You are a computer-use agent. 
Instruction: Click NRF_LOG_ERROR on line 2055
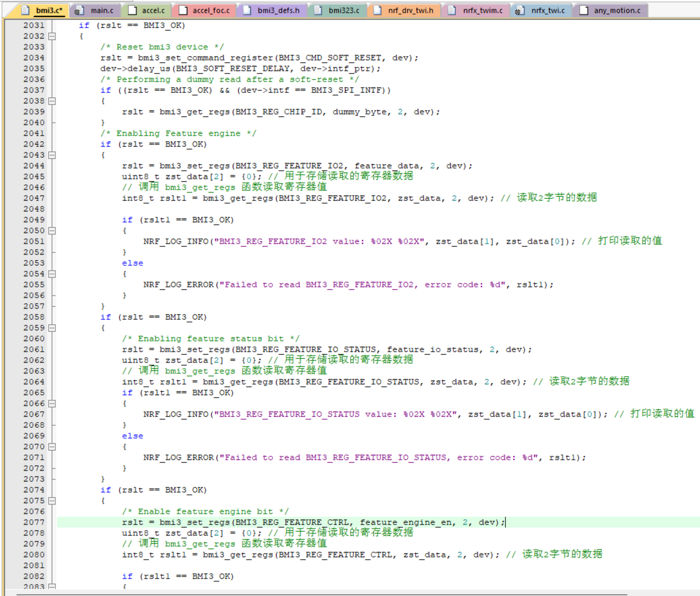(x=178, y=284)
